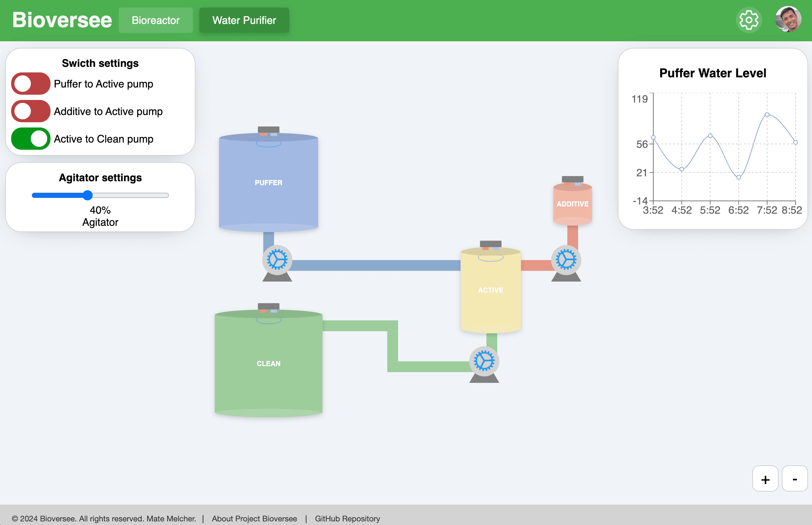
Task: Switch to the Water Purifier tab
Action: [244, 20]
